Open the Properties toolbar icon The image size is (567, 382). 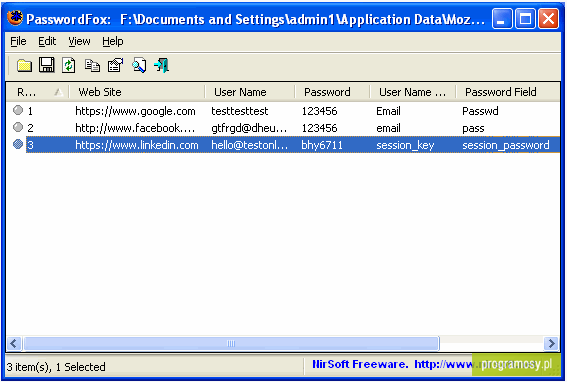116,65
